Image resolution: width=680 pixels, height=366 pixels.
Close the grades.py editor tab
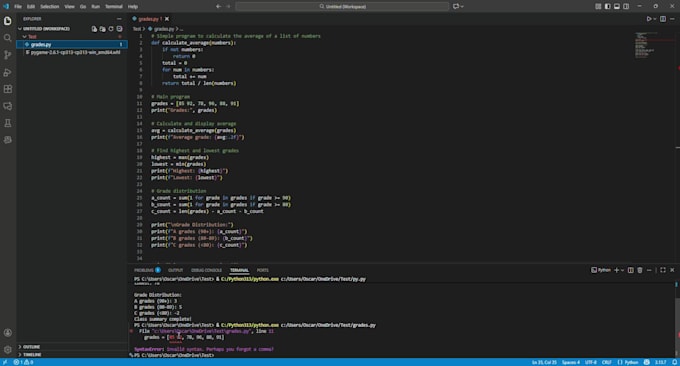[167, 19]
